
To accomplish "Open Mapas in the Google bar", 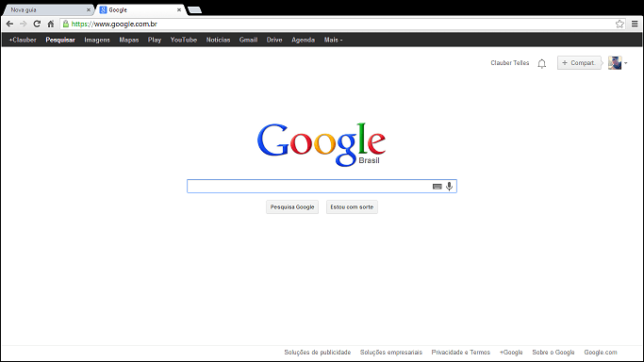I will tap(129, 40).
